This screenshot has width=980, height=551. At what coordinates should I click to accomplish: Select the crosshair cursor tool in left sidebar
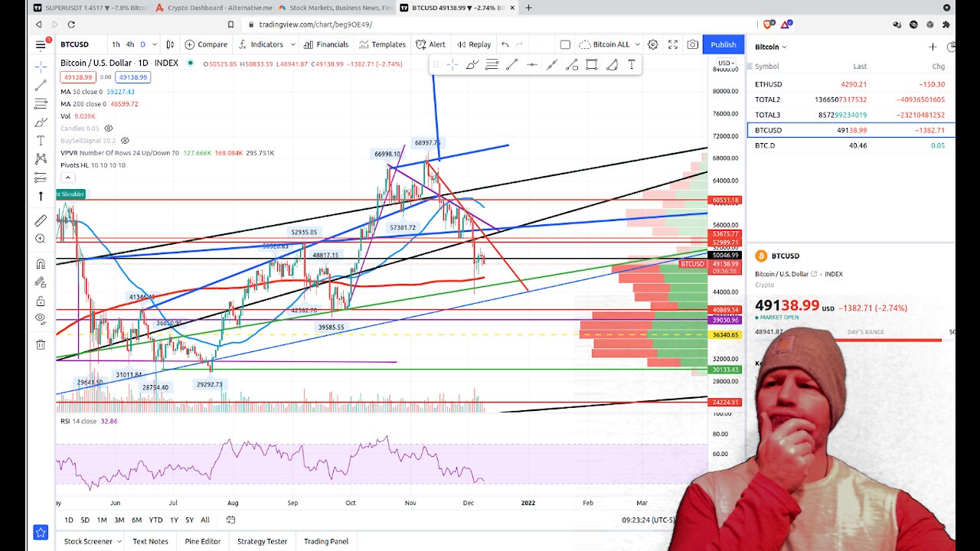click(41, 67)
